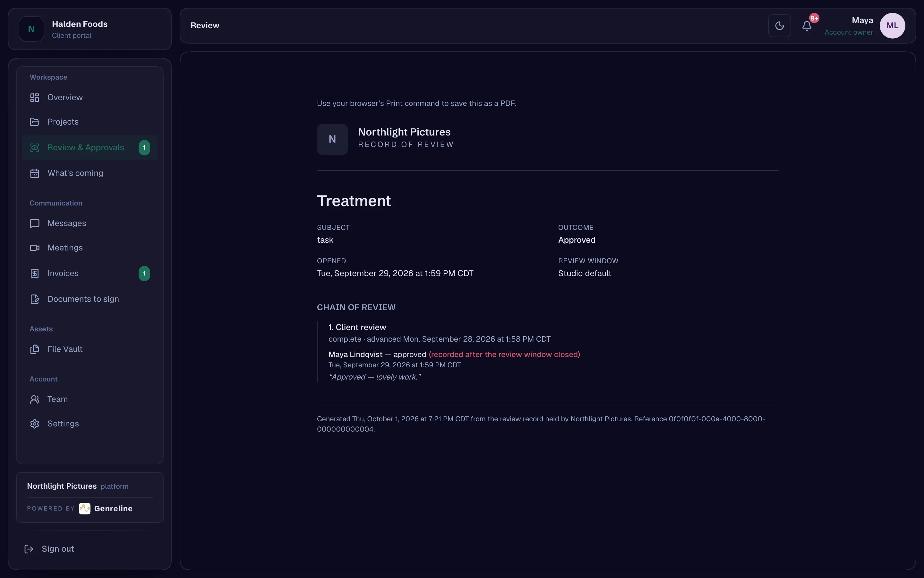The width and height of the screenshot is (924, 578).
Task: Click the Review & Approvals count badge
Action: pos(144,148)
